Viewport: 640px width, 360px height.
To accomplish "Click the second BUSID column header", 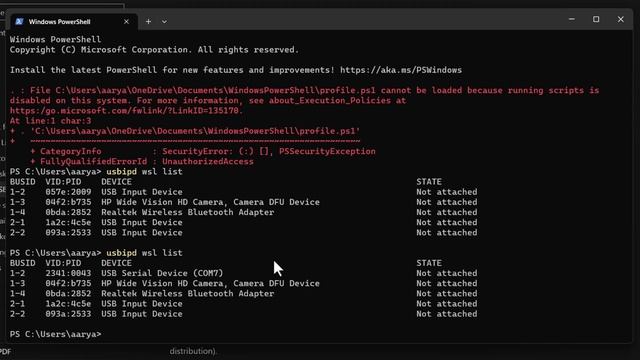I will (x=22, y=263).
